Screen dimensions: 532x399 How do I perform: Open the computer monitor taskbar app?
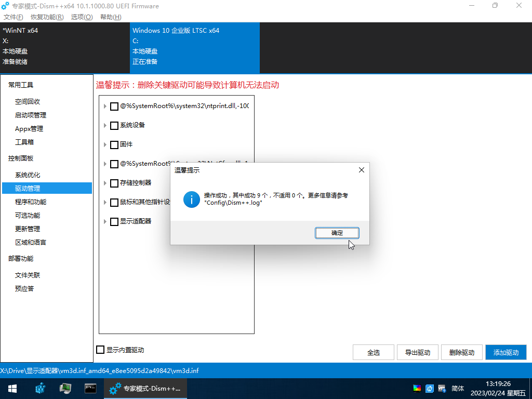tap(65, 388)
